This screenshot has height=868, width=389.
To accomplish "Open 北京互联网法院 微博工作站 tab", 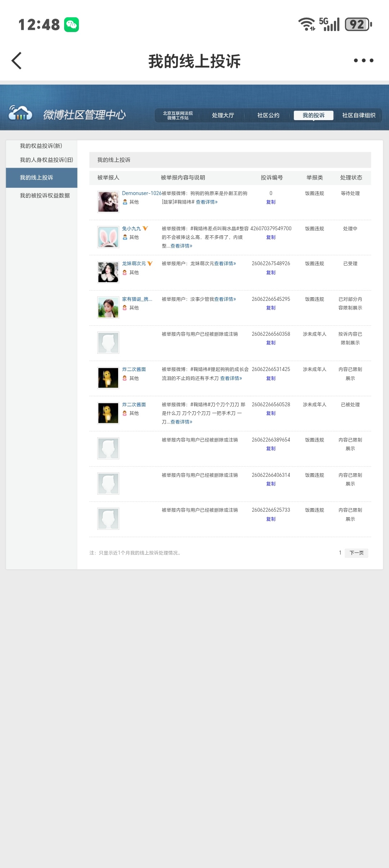I will tap(178, 116).
